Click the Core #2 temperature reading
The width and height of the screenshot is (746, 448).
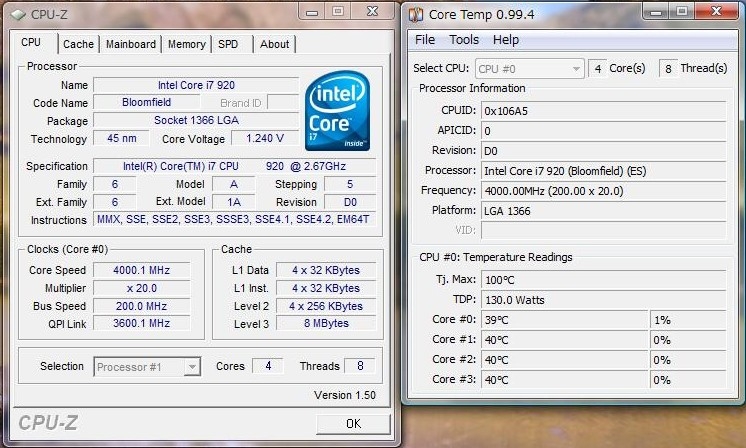[x=565, y=360]
